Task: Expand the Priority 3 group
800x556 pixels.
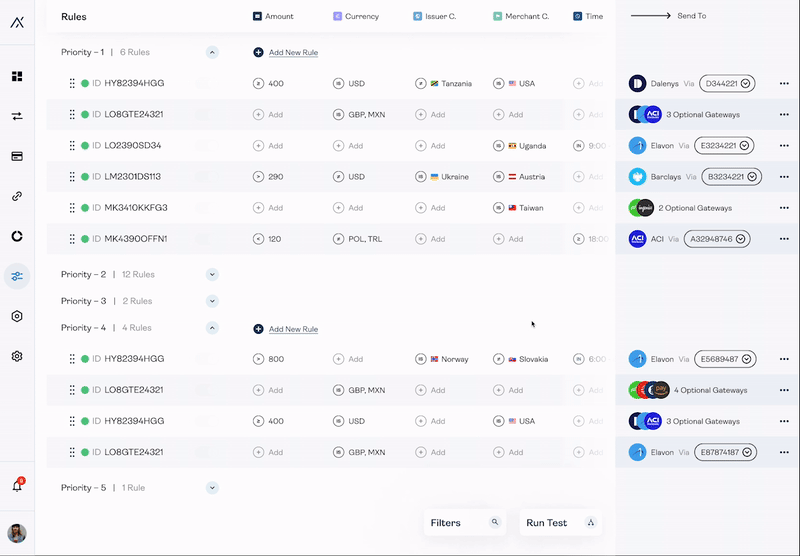Action: (x=212, y=301)
